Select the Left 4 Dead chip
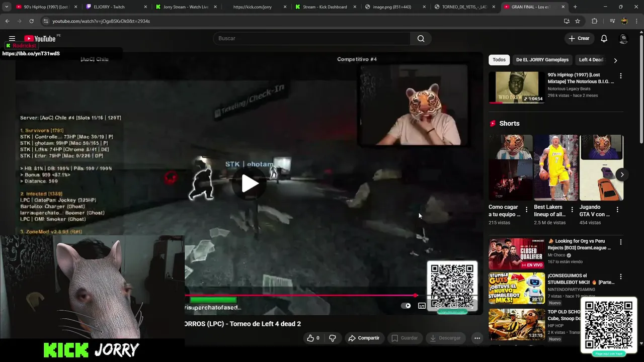Viewport: 644px width, 362px height. pyautogui.click(x=591, y=60)
